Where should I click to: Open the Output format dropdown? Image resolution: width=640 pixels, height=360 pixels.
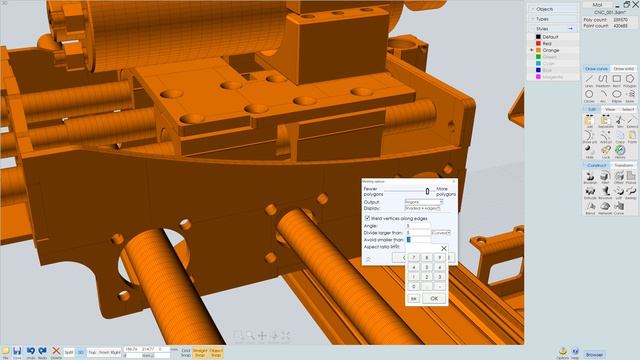tap(423, 202)
